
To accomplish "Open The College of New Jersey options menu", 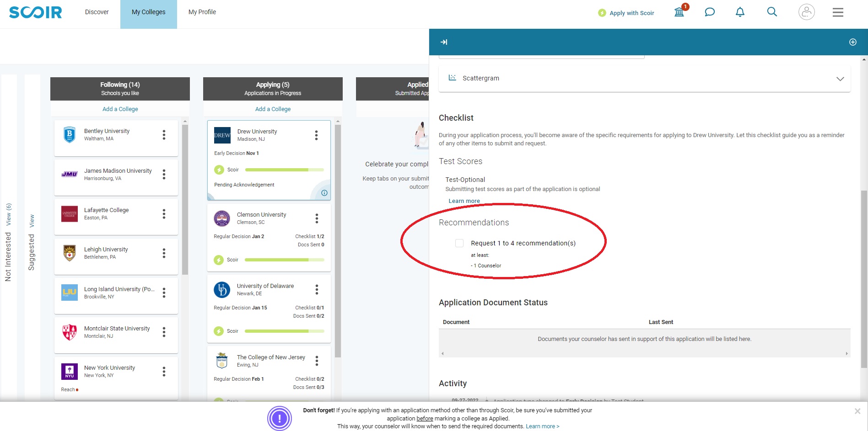I will pyautogui.click(x=317, y=361).
